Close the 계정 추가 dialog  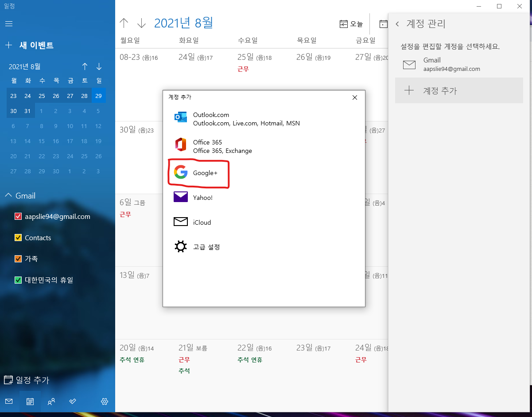click(354, 97)
